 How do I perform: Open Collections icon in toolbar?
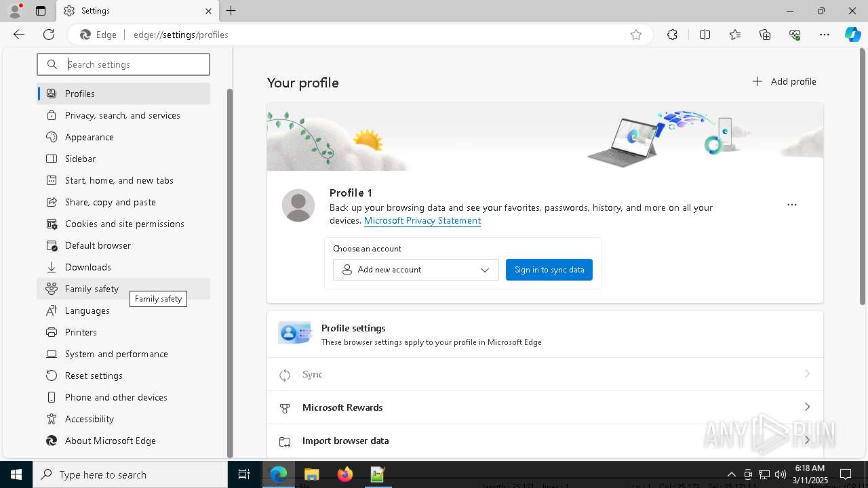[x=765, y=35]
